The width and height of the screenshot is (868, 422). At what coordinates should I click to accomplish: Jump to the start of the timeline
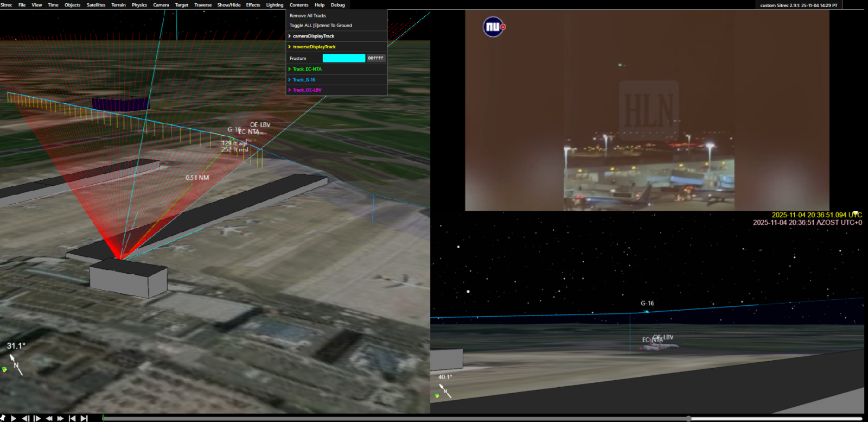click(72, 418)
